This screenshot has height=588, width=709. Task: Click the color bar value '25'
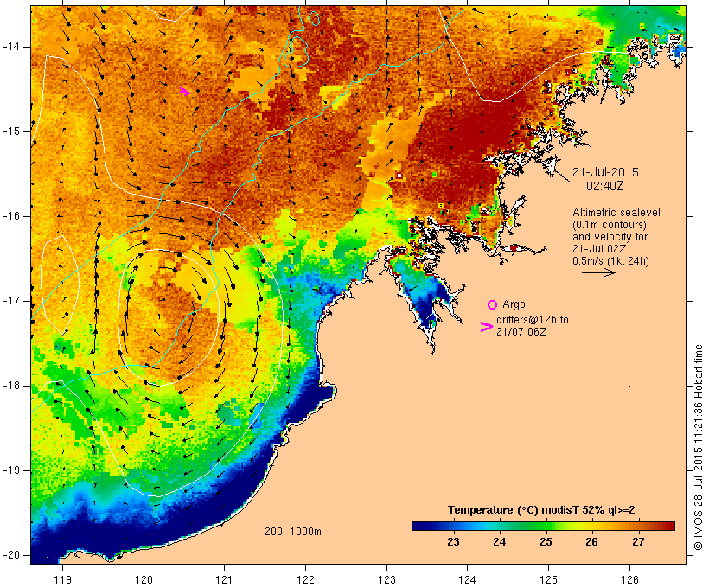coord(546,542)
